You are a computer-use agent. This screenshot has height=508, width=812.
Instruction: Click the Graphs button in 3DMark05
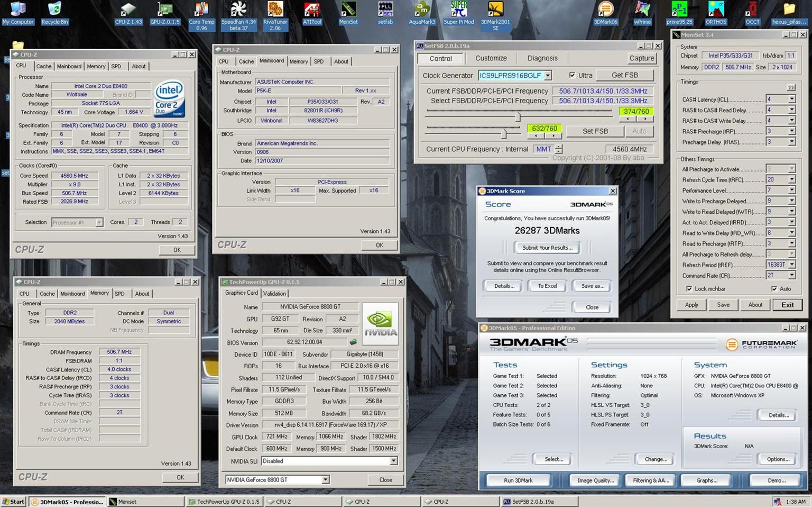707,480
